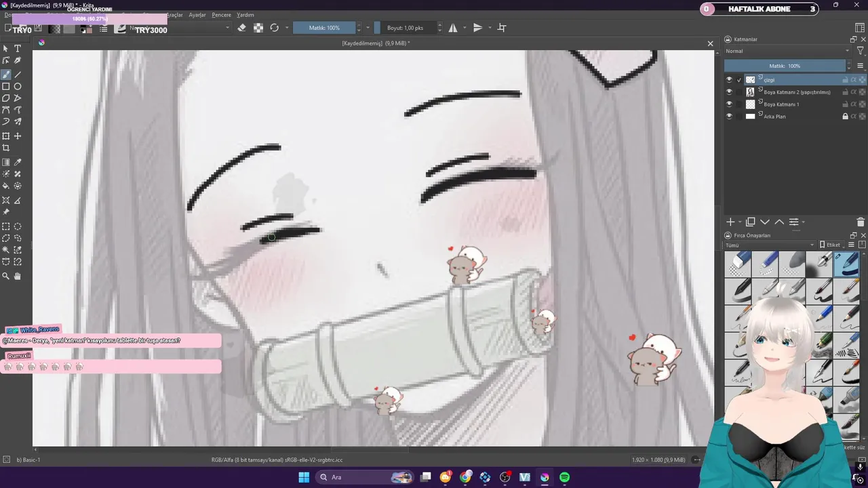Select the Move tool
The height and width of the screenshot is (488, 868).
pos(18,136)
